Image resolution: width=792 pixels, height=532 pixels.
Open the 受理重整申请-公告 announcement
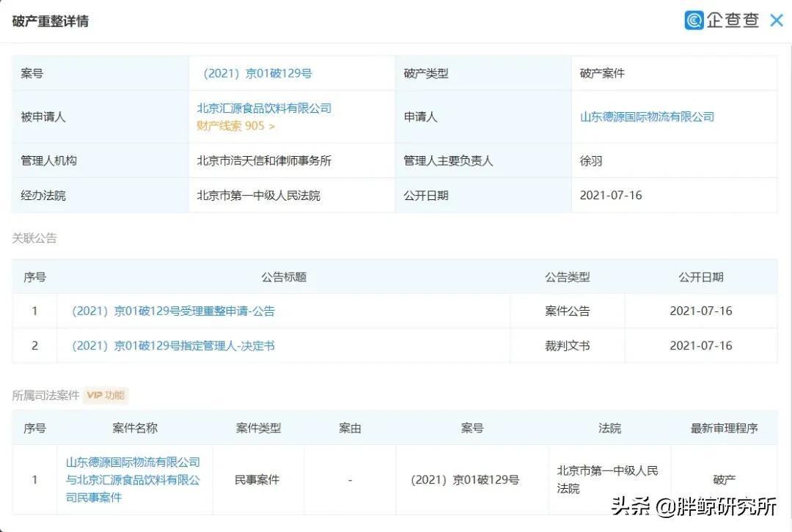tap(173, 311)
